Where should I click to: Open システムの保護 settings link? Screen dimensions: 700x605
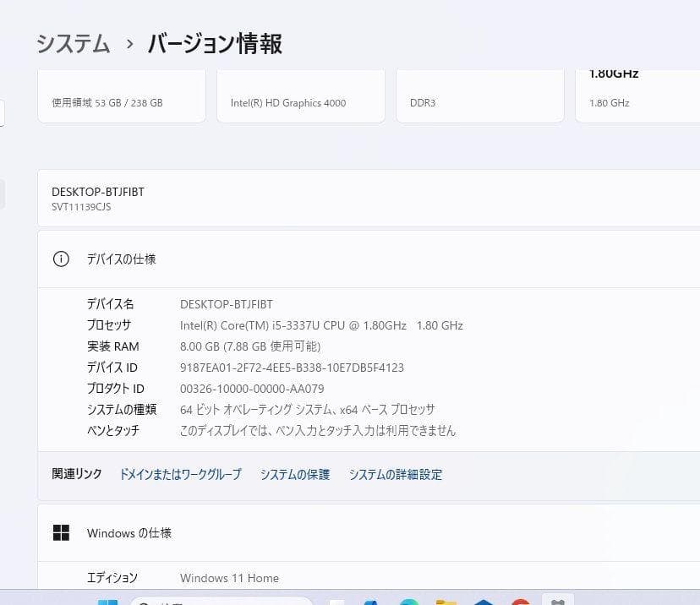[x=294, y=475]
